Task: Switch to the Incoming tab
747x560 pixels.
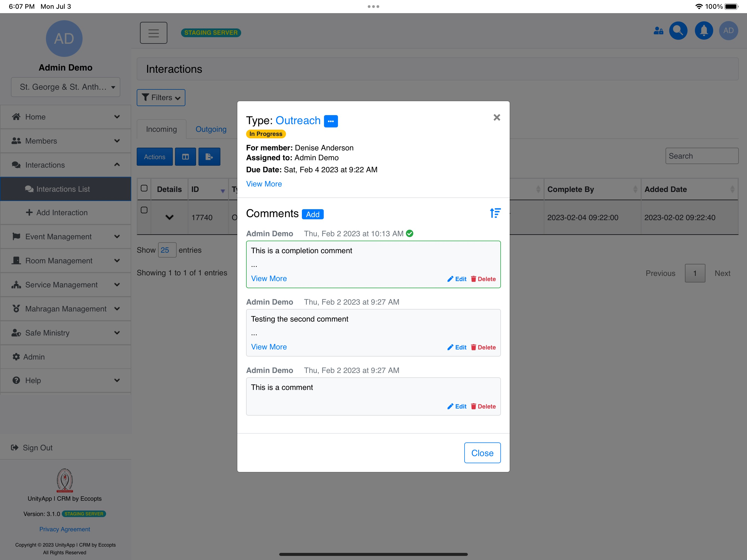Action: 161,129
